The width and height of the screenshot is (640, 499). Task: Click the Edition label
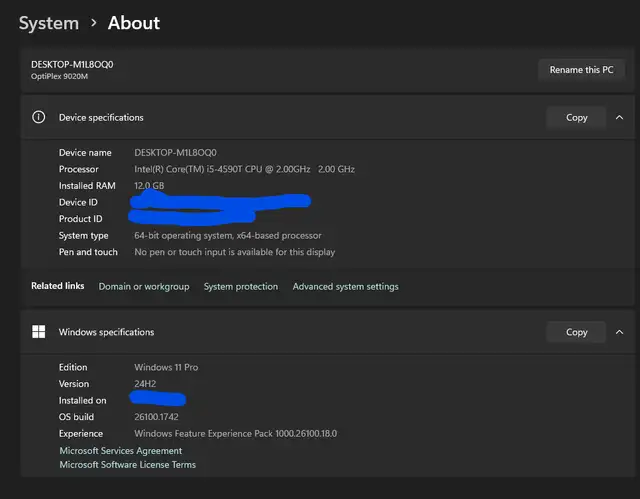click(73, 367)
